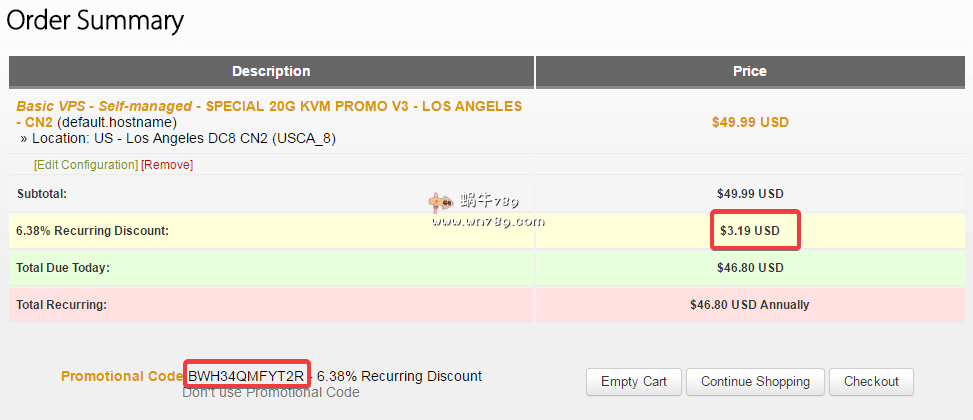This screenshot has width=973, height=420.
Task: Open the Edit Configuration link
Action: coord(86,165)
